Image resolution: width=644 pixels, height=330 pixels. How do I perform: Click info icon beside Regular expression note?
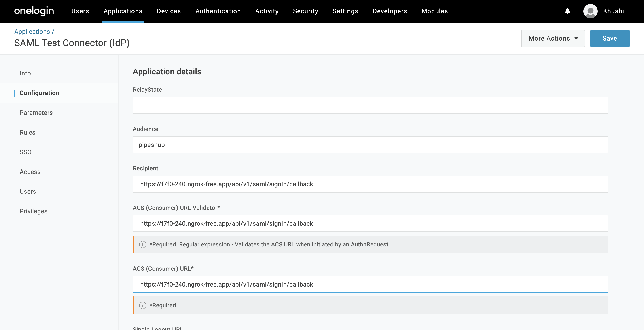coord(142,244)
